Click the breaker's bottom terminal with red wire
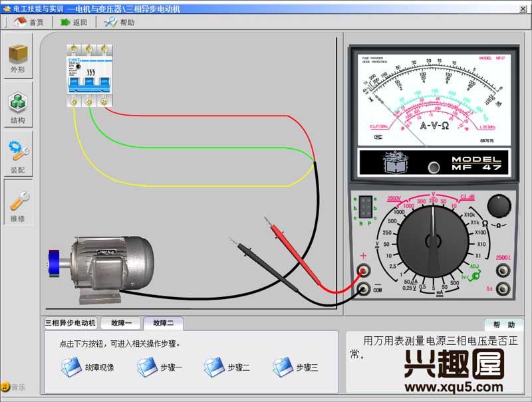The height and width of the screenshot is (402, 532). tap(104, 102)
